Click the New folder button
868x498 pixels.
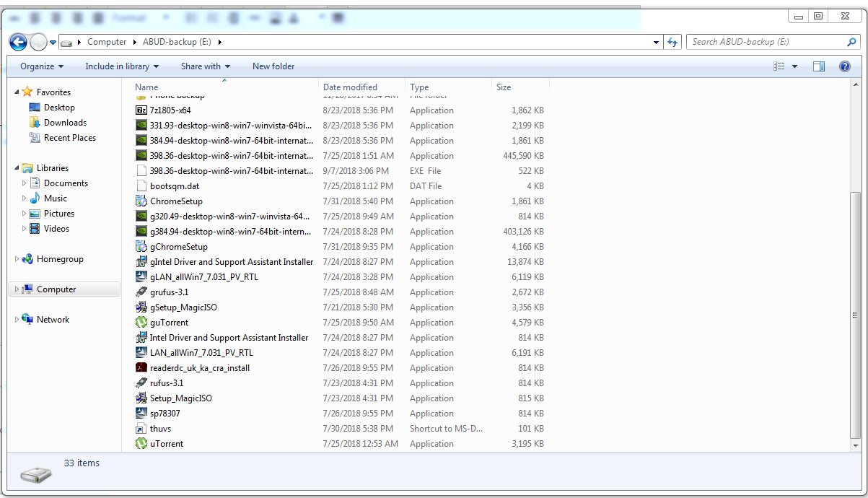click(273, 66)
